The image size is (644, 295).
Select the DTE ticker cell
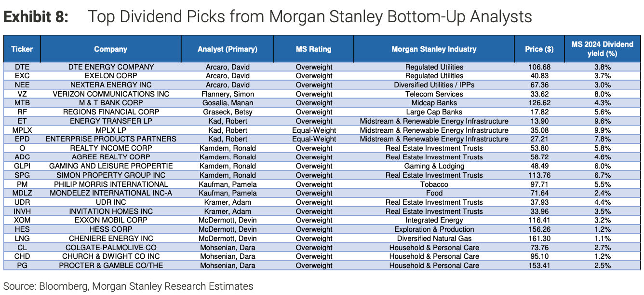tap(22, 67)
